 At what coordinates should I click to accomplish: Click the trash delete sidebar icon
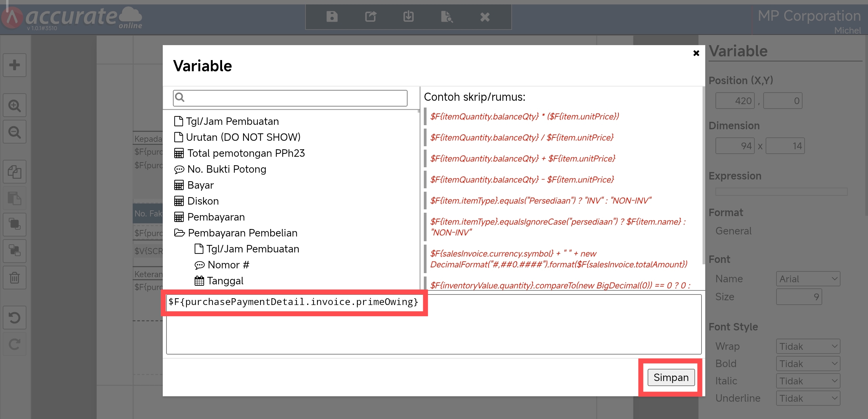click(x=15, y=278)
